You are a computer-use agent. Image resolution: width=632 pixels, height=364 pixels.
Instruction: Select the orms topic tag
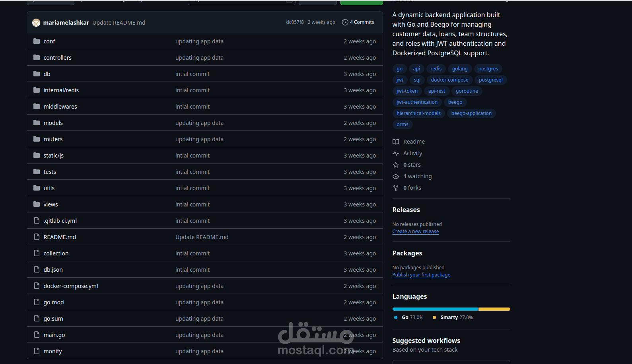point(403,125)
